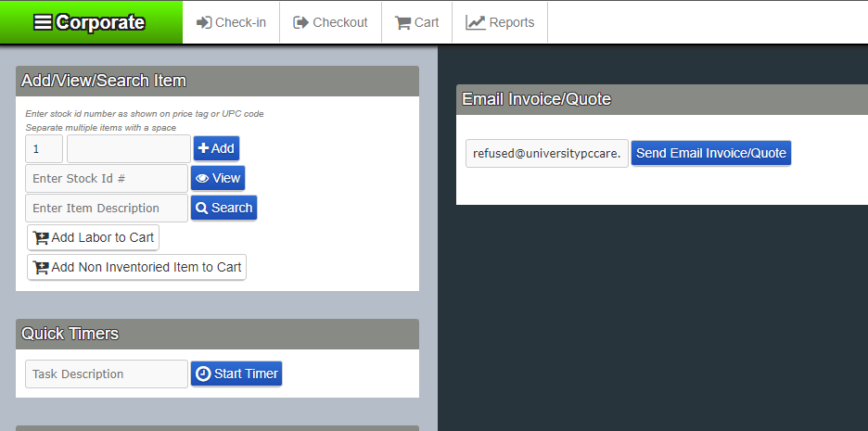Click the Task Description input

pyautogui.click(x=106, y=374)
